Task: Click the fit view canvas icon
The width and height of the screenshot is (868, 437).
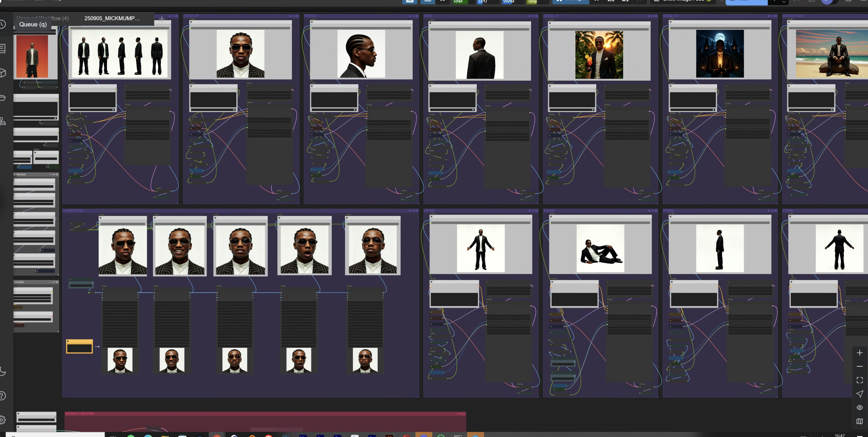Action: [860, 380]
